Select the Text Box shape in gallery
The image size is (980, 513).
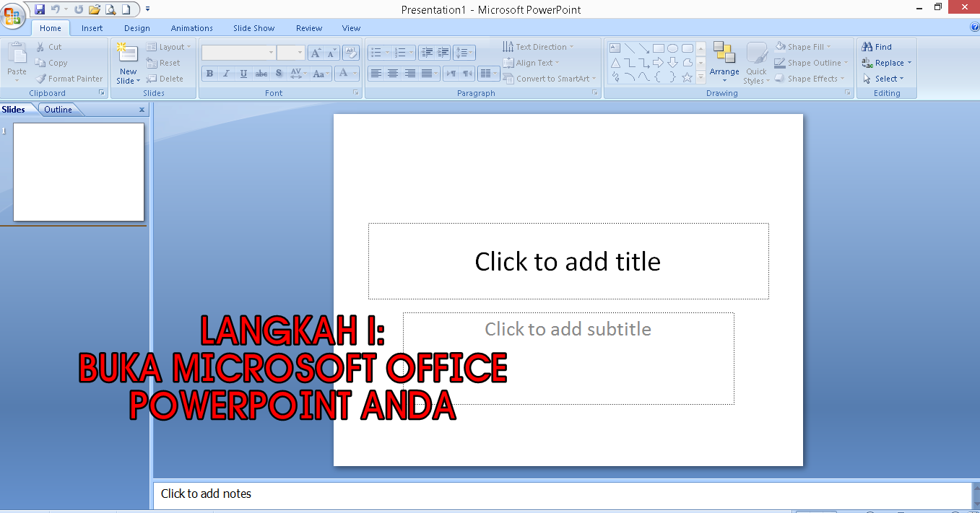coord(615,48)
